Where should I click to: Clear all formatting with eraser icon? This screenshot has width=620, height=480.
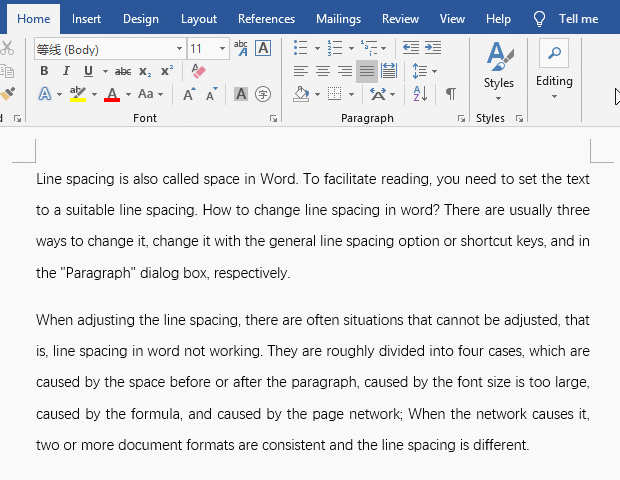pos(198,71)
